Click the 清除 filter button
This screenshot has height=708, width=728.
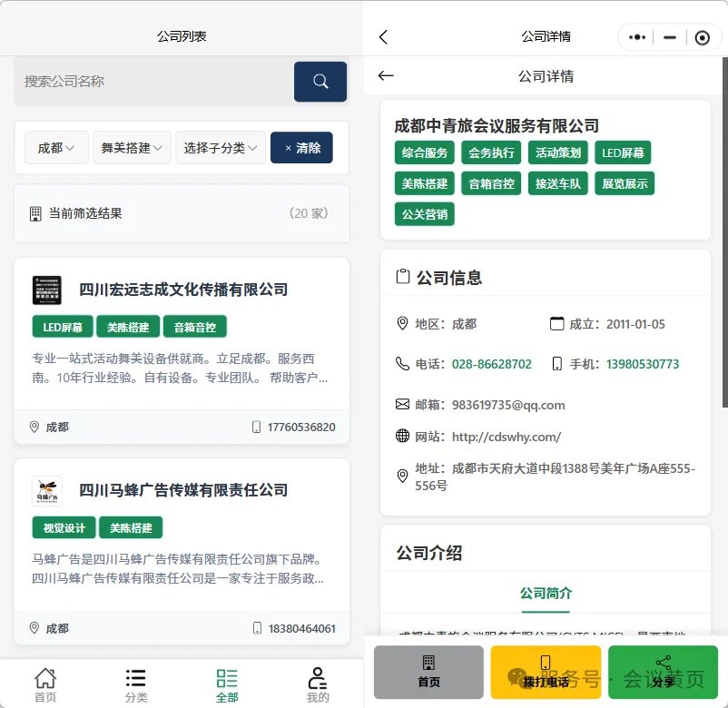pyautogui.click(x=301, y=148)
